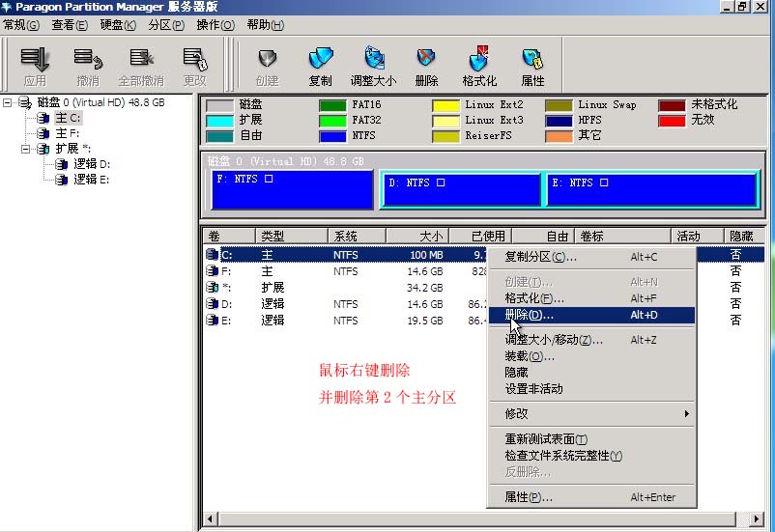This screenshot has width=775, height=532.
Task: Select 逻辑 E: in the disk tree
Action: coord(92,179)
